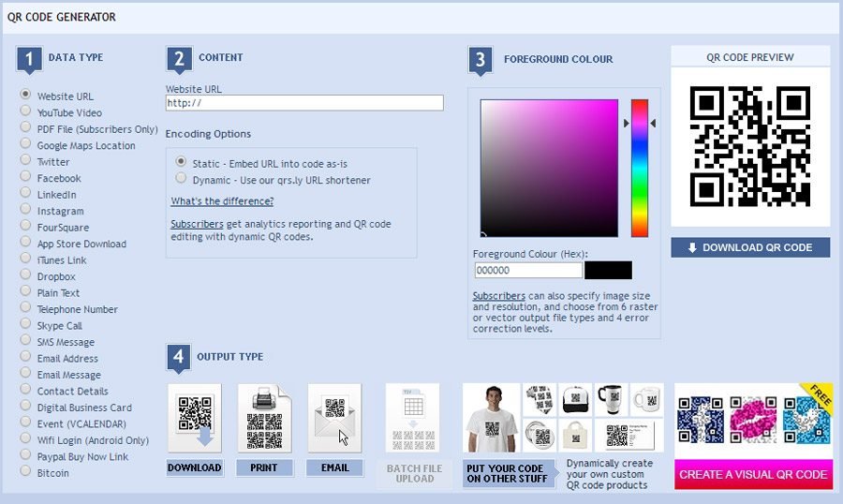The height and width of the screenshot is (504, 843).
Task: Select App Store Download data type
Action: coord(25,242)
